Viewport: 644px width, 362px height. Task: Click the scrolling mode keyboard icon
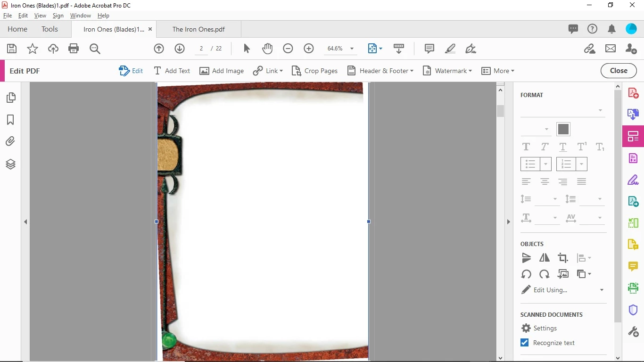tap(399, 49)
